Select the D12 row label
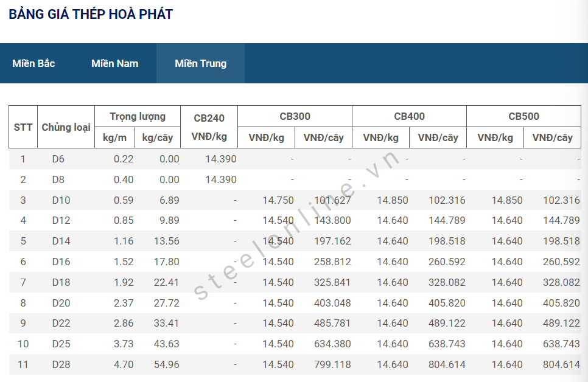This screenshot has height=382, width=588. (x=61, y=220)
